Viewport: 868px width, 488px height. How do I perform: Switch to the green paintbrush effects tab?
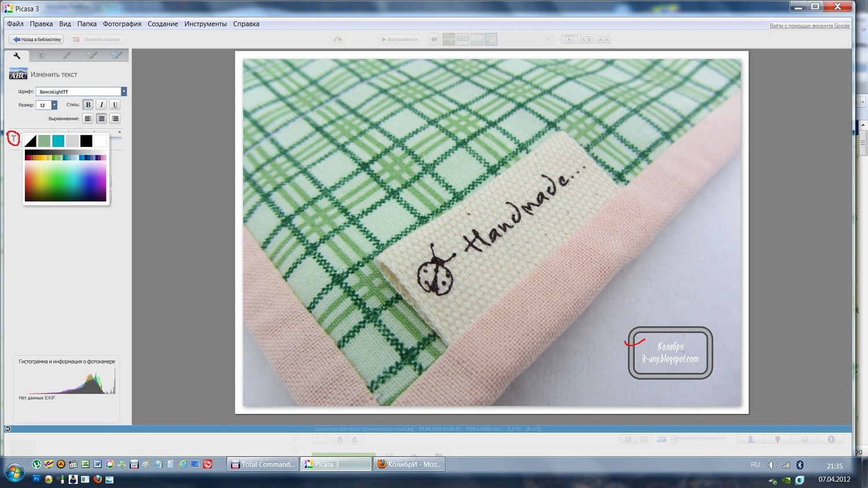coord(92,56)
